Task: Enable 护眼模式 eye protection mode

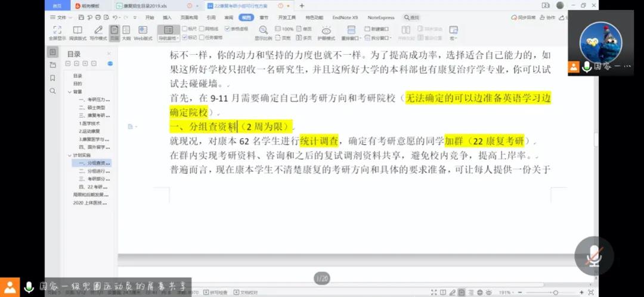Action: click(326, 30)
